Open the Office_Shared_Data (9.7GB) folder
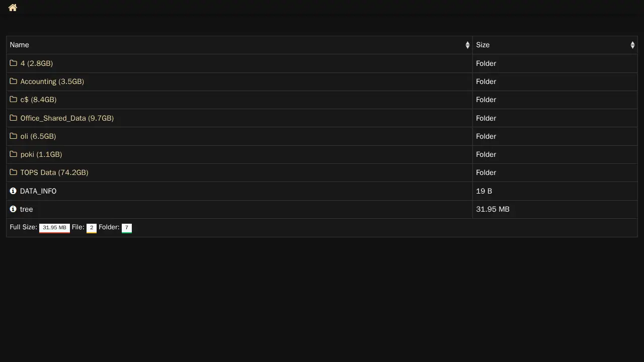Screen dimensions: 644x362 67,118
